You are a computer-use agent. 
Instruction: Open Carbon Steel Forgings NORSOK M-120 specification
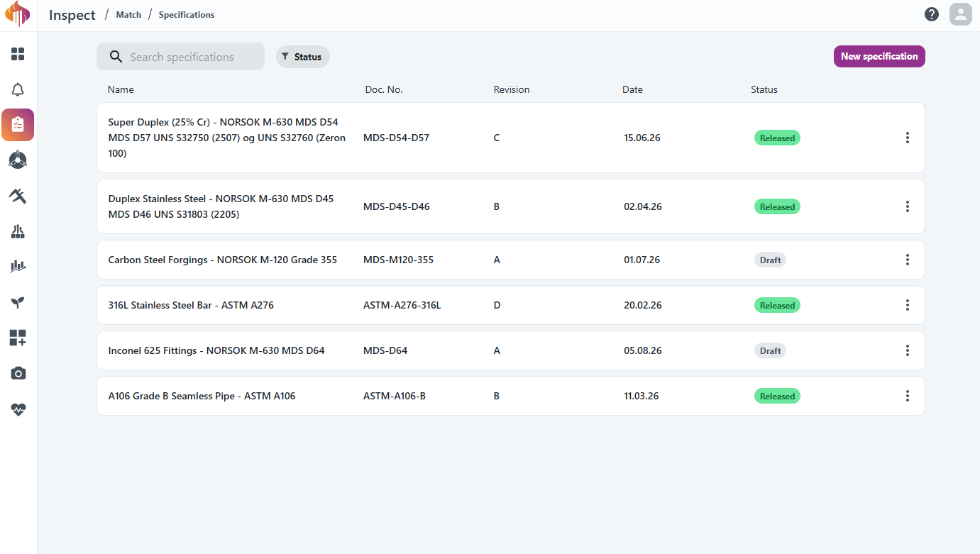[511, 260]
